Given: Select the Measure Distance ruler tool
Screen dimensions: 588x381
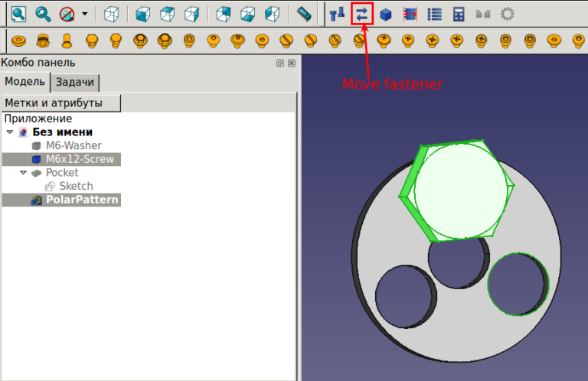Looking at the screenshot, I should click(x=304, y=15).
